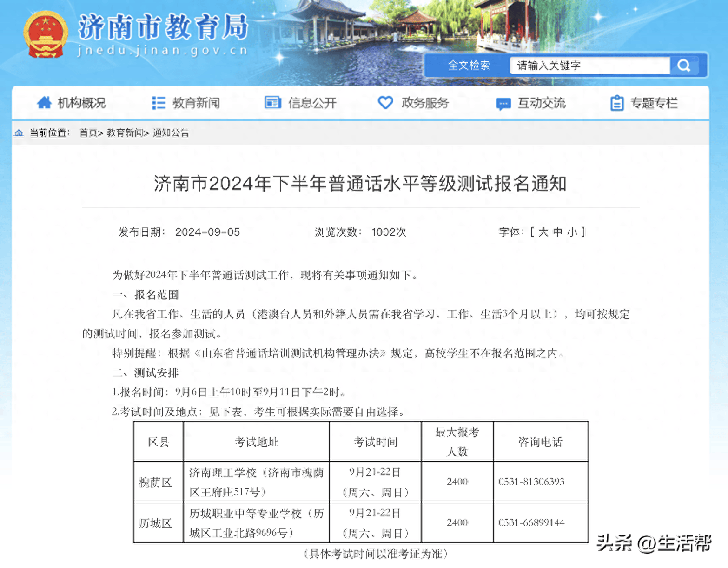Select the list icon next to 教育新闻
This screenshot has height=568, width=728.
(158, 103)
